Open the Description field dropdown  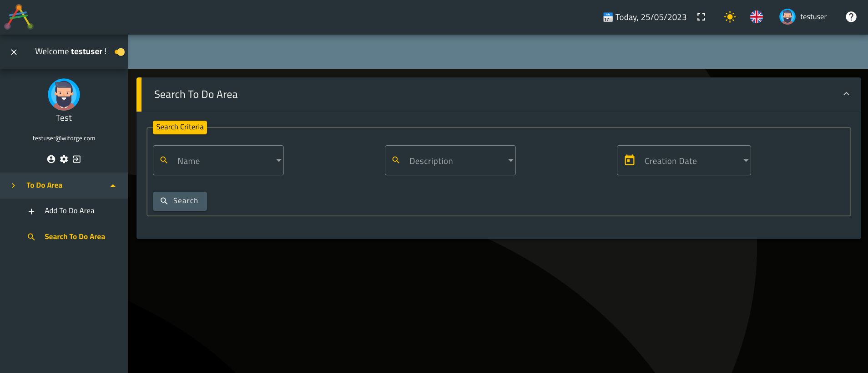pos(510,160)
